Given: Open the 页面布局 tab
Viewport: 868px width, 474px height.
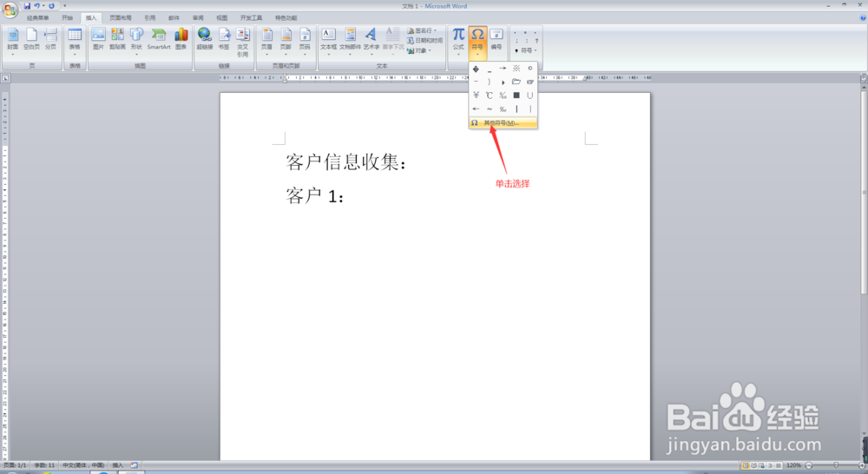Looking at the screenshot, I should click(x=120, y=17).
